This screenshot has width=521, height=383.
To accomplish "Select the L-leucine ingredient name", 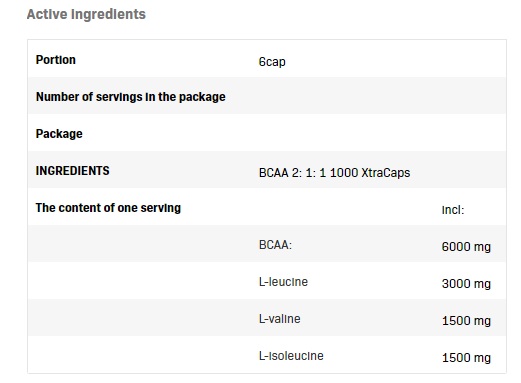I will (283, 282).
